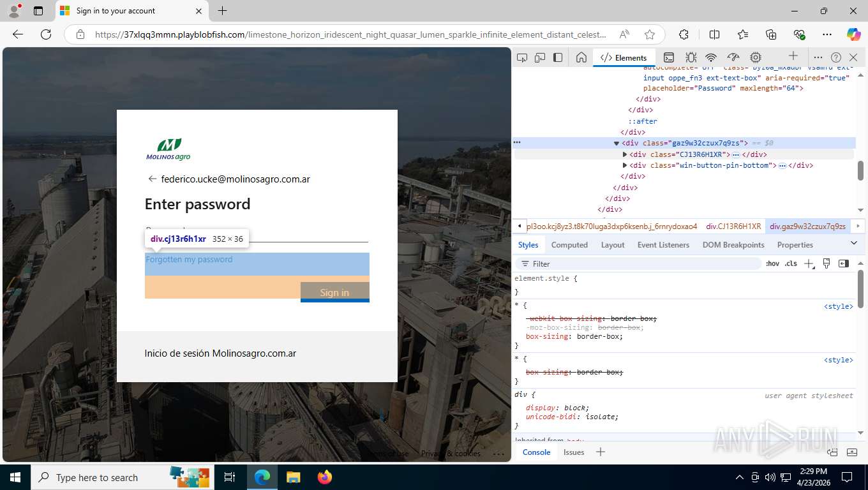Open the second <style> source link
The height and width of the screenshot is (490, 868).
click(838, 360)
